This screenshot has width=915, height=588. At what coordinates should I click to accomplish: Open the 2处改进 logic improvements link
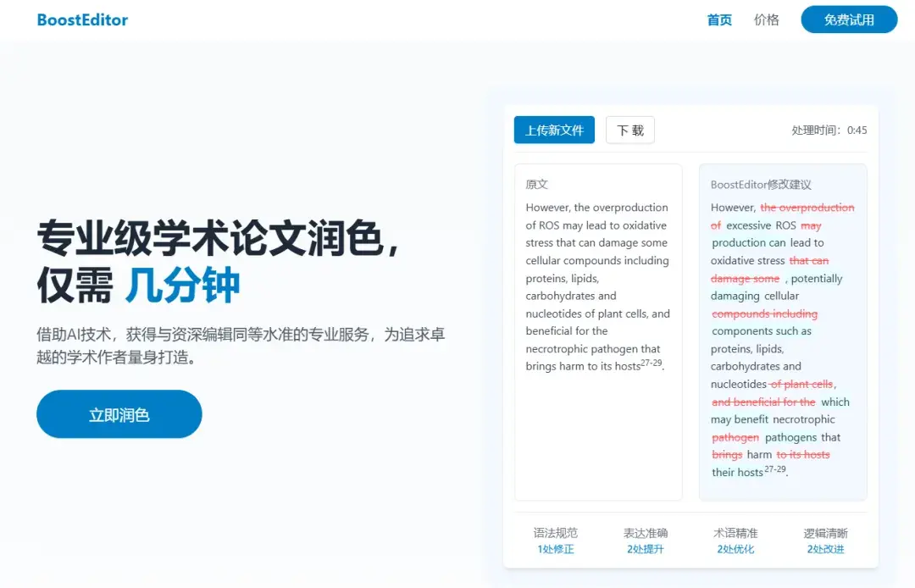824,549
